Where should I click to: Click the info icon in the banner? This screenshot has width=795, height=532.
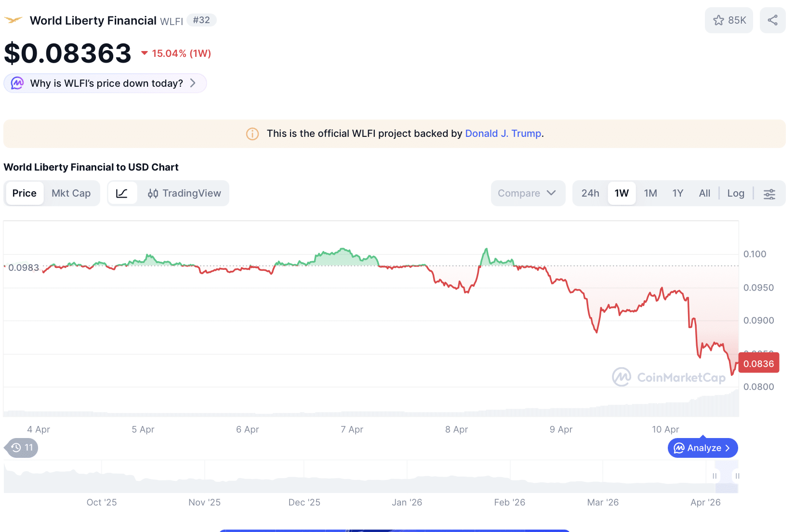click(x=252, y=134)
